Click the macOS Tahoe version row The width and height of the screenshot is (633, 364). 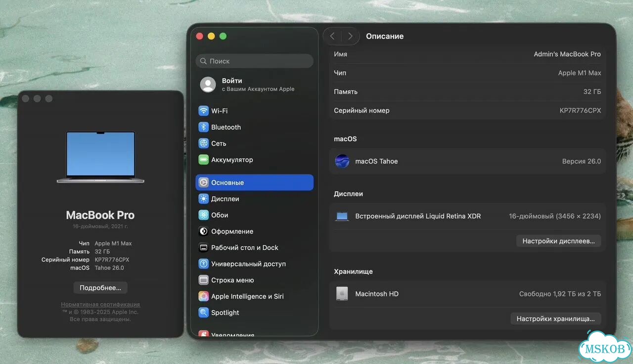[x=467, y=161]
